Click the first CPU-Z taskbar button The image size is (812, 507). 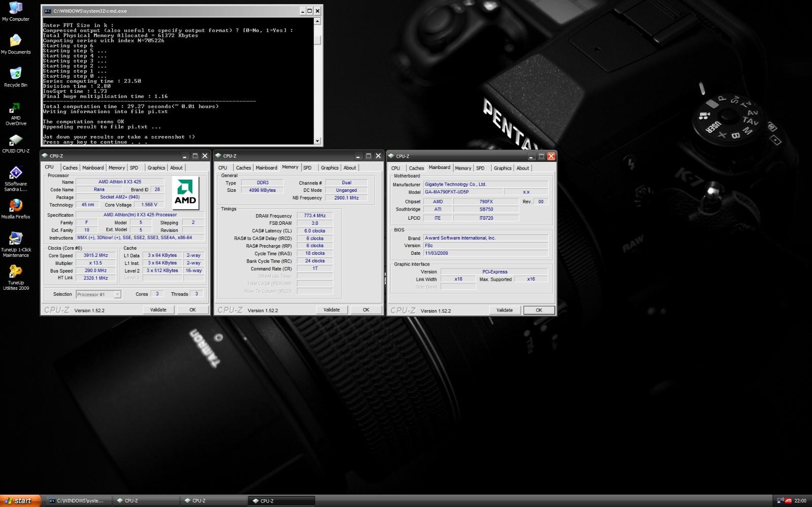(146, 501)
